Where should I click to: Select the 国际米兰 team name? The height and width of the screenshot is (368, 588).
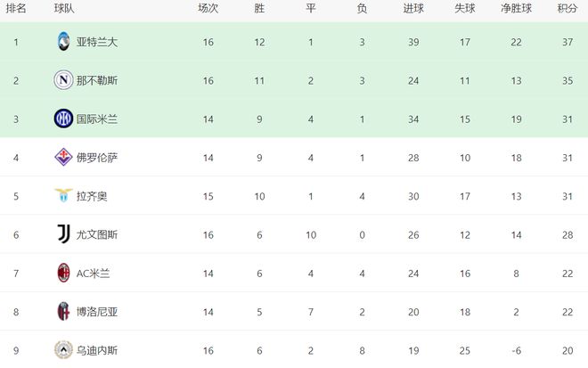point(97,119)
